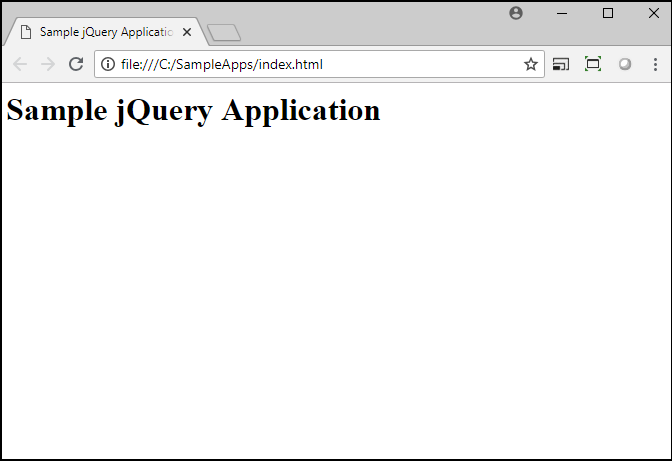The height and width of the screenshot is (461, 672).
Task: Select the Sample jQuery Application tab
Action: [106, 32]
